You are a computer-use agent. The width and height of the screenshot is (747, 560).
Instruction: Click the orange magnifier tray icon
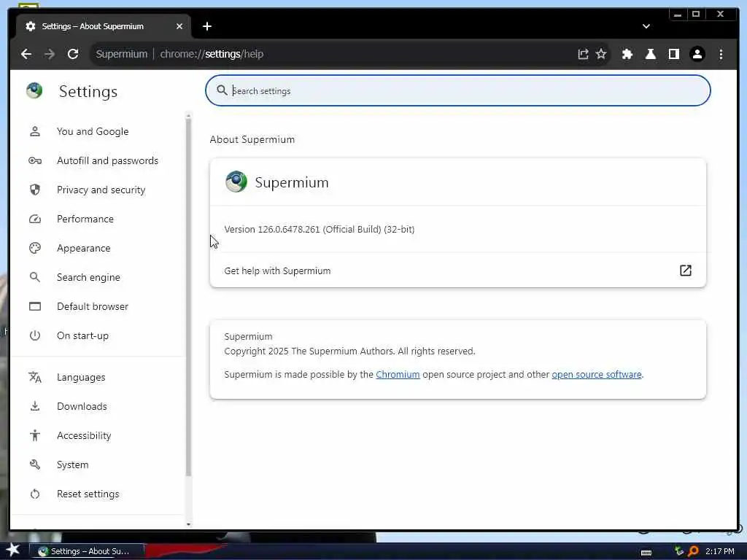click(694, 551)
